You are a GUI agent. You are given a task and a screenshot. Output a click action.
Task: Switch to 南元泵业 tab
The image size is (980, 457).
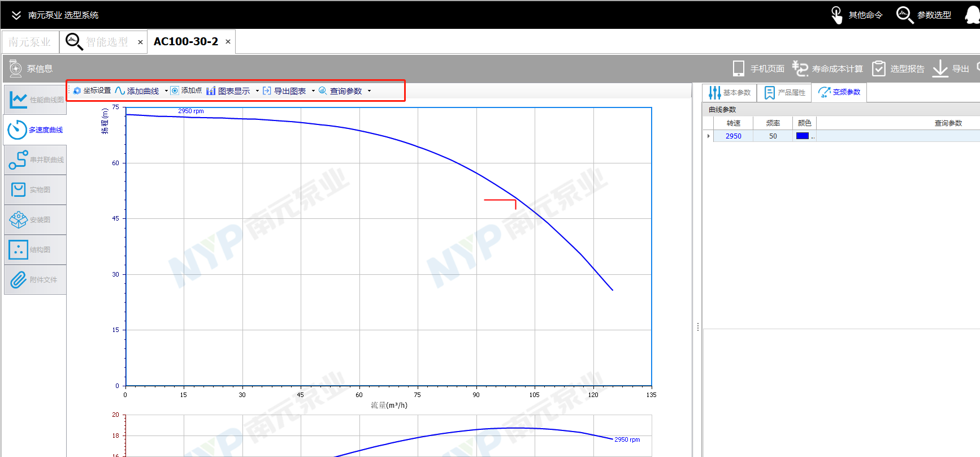(30, 42)
